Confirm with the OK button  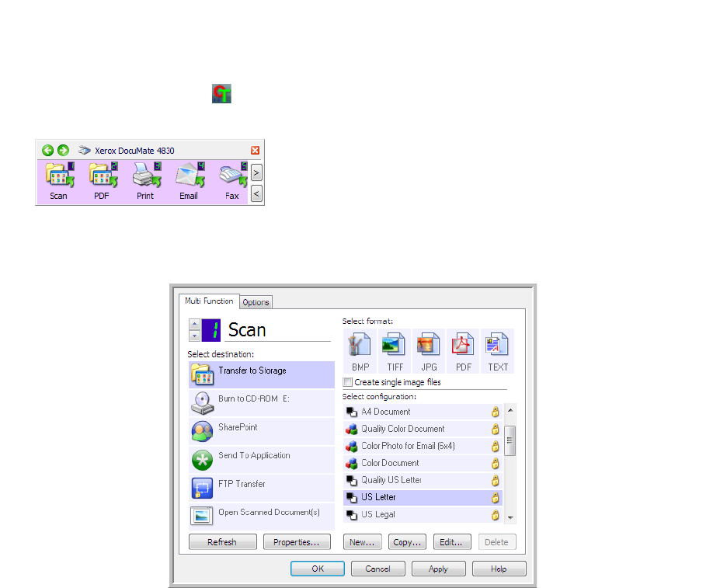click(318, 569)
